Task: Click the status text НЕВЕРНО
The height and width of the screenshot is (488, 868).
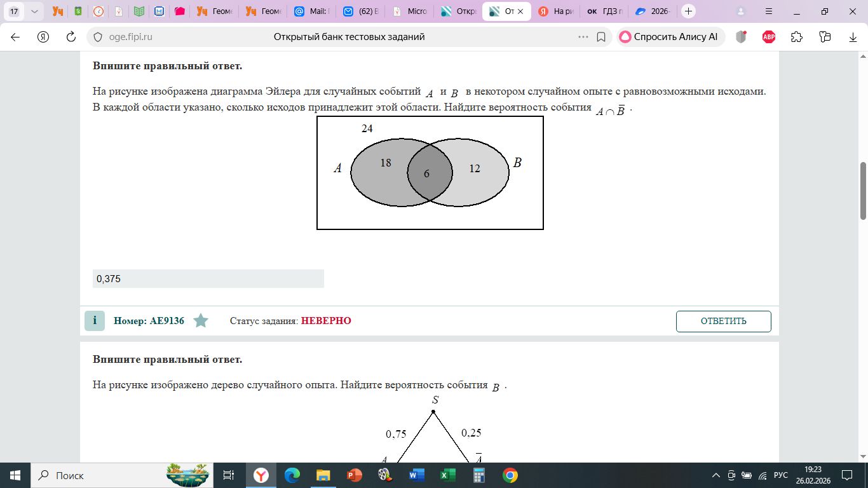Action: click(326, 322)
